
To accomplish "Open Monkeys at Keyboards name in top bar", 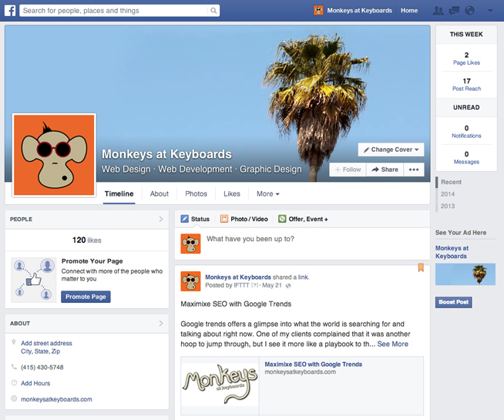I will (359, 11).
